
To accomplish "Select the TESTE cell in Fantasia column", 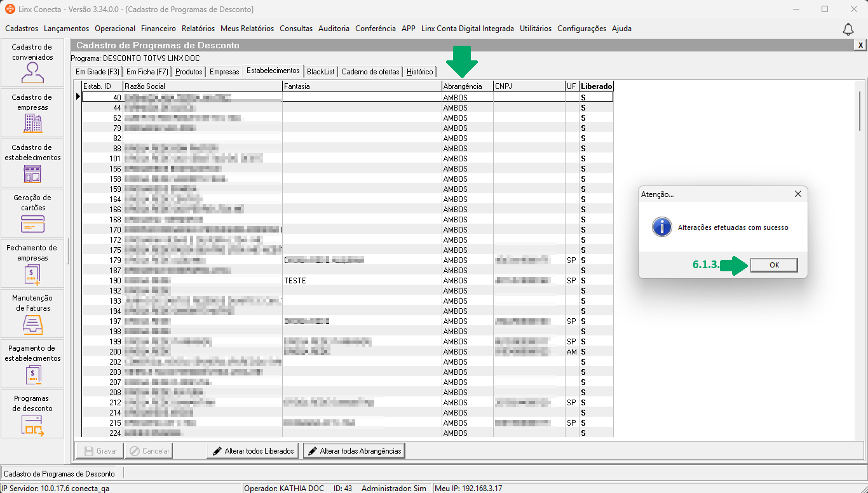I will point(362,281).
